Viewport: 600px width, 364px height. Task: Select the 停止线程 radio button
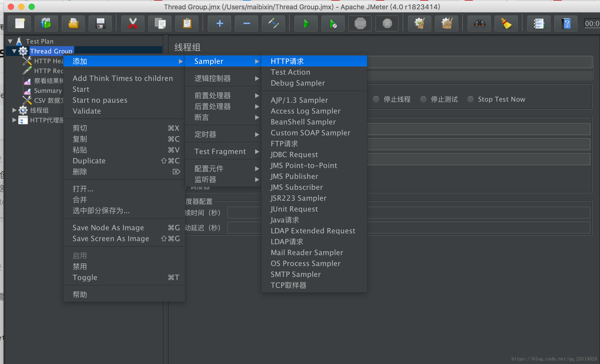376,99
